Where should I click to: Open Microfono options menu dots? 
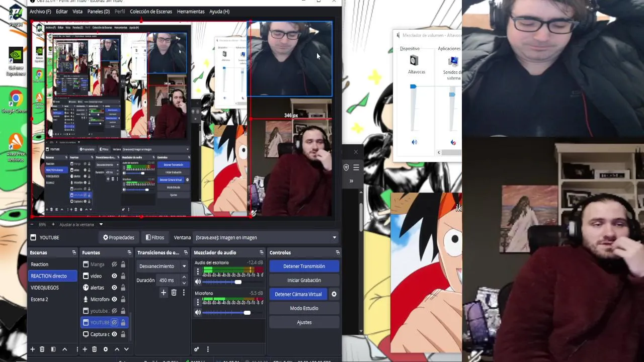pos(198,302)
